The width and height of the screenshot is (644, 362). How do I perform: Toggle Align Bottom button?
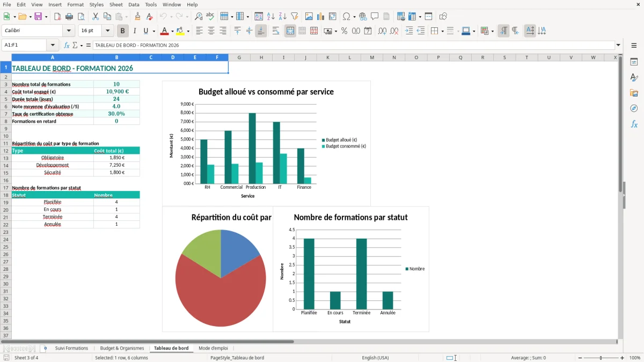pyautogui.click(x=261, y=31)
